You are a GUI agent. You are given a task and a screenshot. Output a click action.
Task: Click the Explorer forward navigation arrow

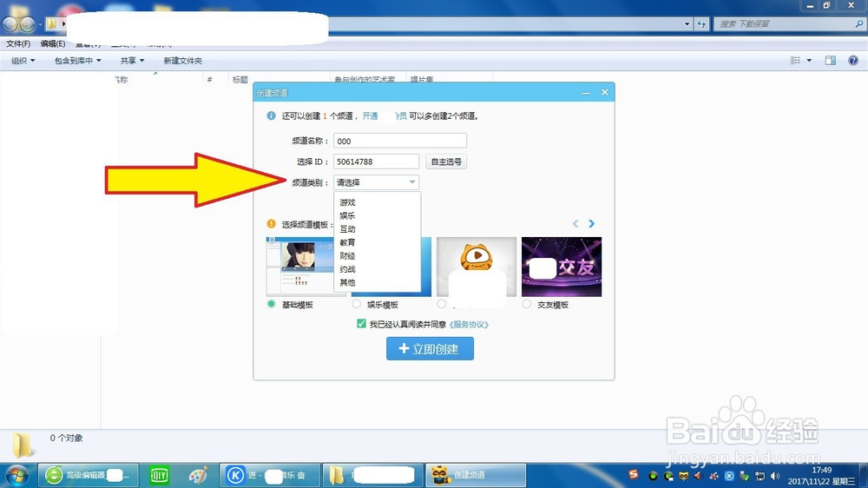(x=28, y=23)
